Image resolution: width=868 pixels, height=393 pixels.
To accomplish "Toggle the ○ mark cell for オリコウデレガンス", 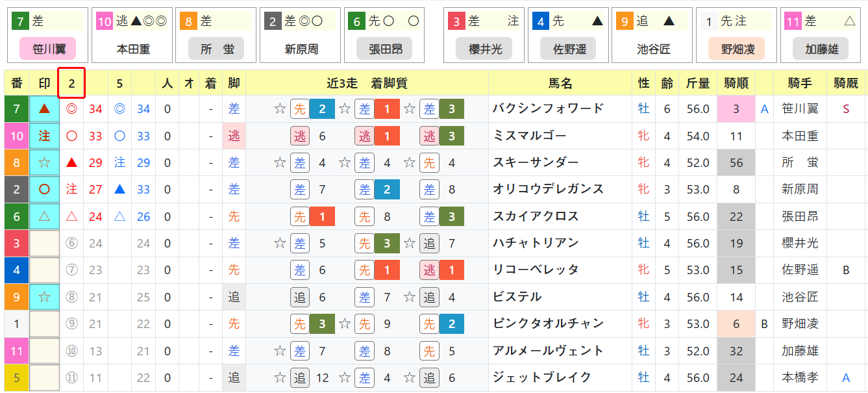I will click(44, 190).
